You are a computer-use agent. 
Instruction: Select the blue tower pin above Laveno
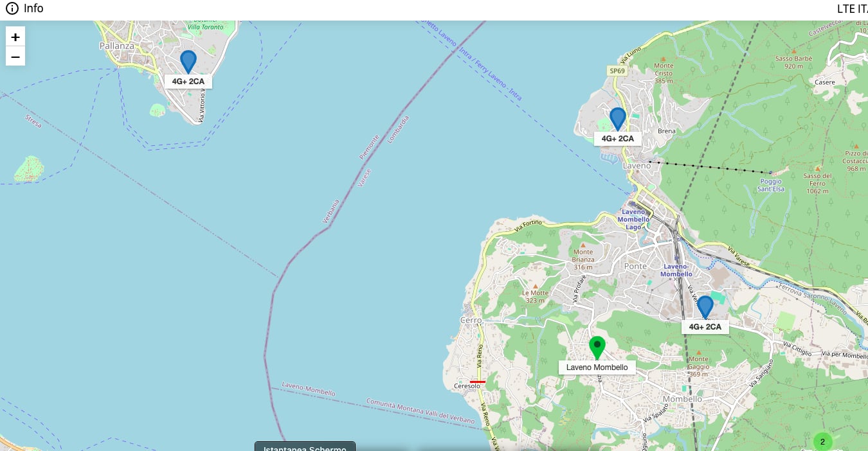click(618, 119)
